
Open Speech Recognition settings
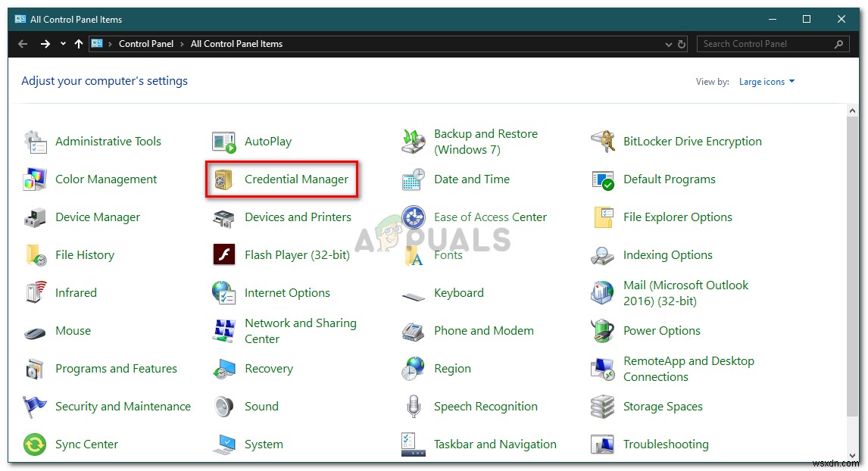[486, 407]
